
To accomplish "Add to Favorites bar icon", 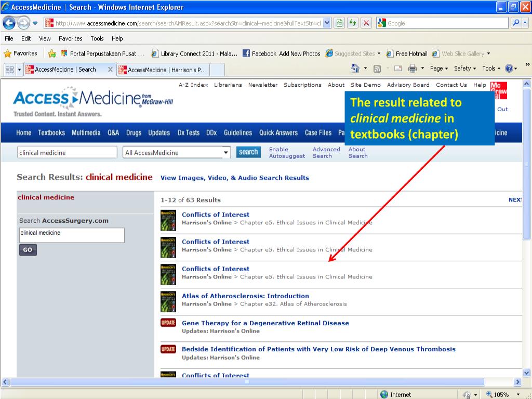I will [x=52, y=54].
